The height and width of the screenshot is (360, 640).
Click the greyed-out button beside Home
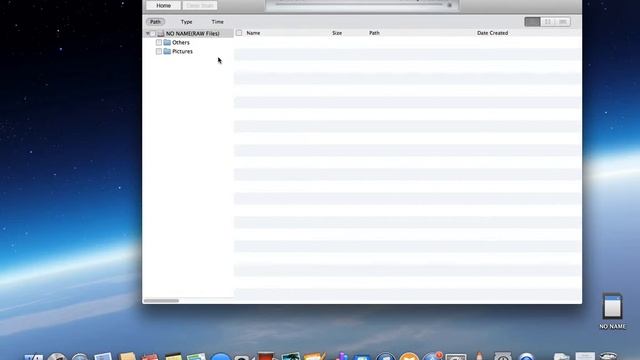(x=200, y=5)
